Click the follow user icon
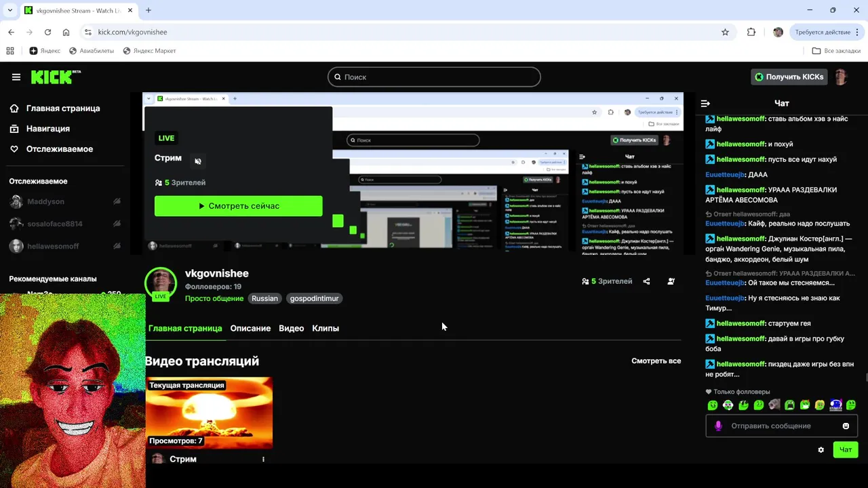The width and height of the screenshot is (868, 488). point(671,281)
